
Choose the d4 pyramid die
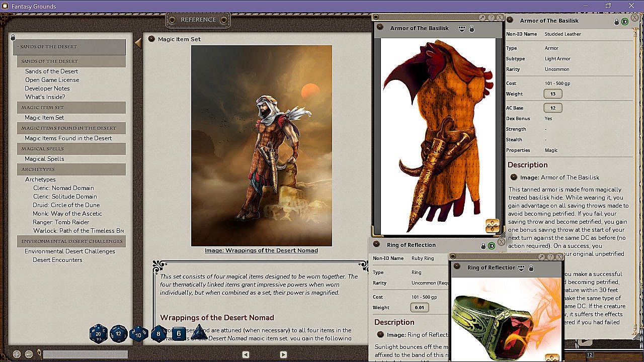click(199, 332)
